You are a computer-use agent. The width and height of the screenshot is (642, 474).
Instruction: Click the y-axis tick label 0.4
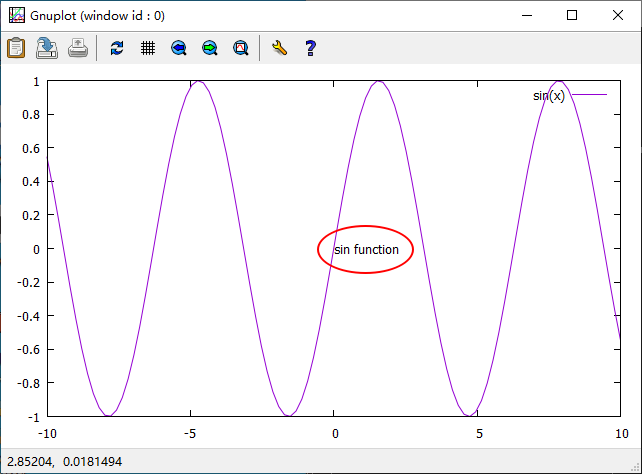tap(31, 181)
